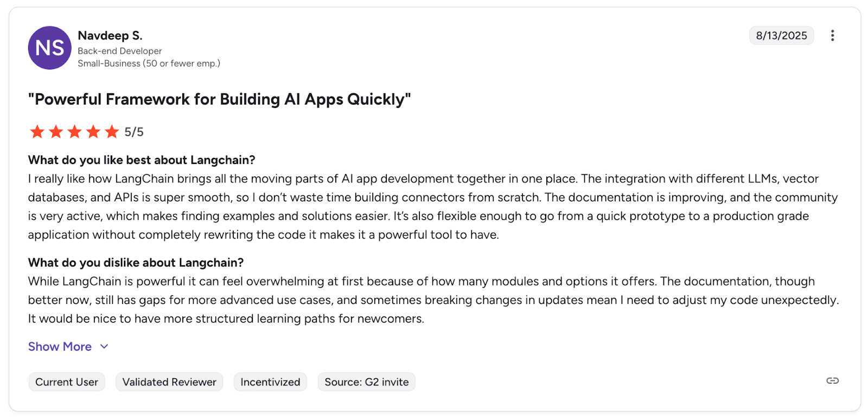
Task: Click the 'What do you dislike' heading
Action: 136,263
